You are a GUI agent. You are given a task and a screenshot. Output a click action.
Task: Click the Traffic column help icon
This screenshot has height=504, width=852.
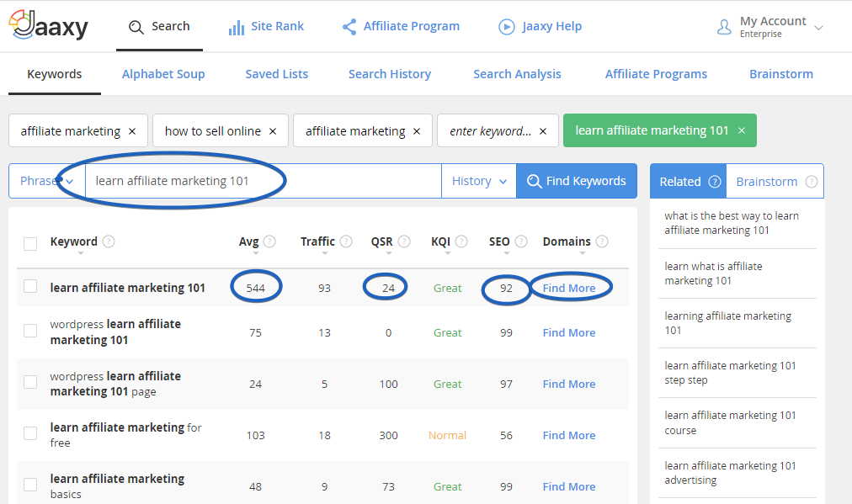[x=346, y=241]
